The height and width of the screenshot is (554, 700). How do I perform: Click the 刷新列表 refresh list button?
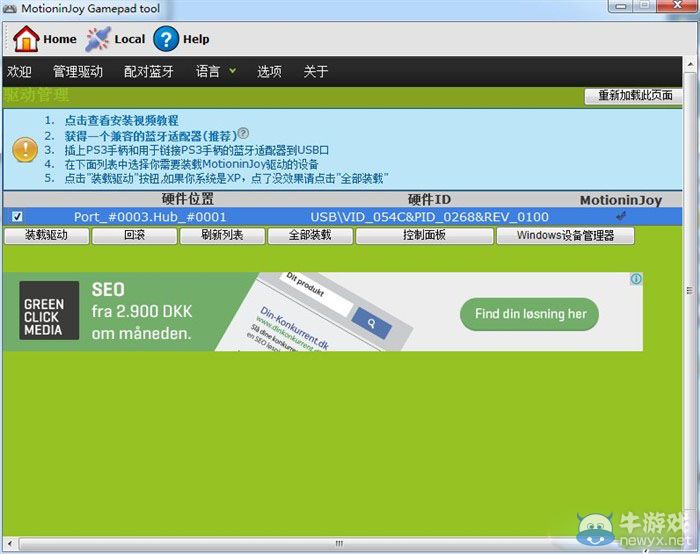[222, 235]
